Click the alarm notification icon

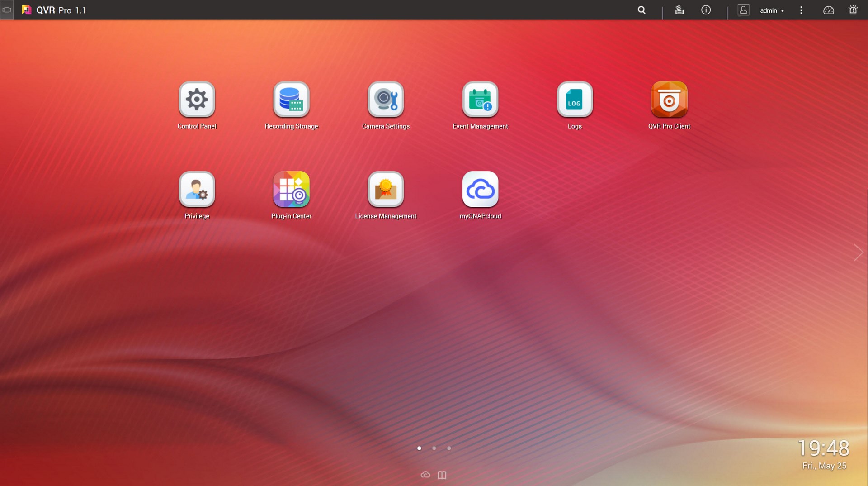(x=853, y=10)
